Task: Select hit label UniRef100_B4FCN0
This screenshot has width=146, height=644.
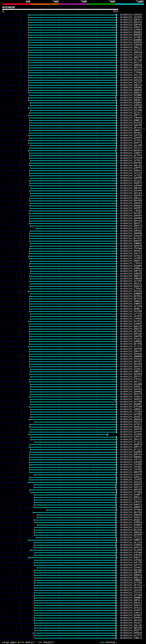Action: point(131,334)
